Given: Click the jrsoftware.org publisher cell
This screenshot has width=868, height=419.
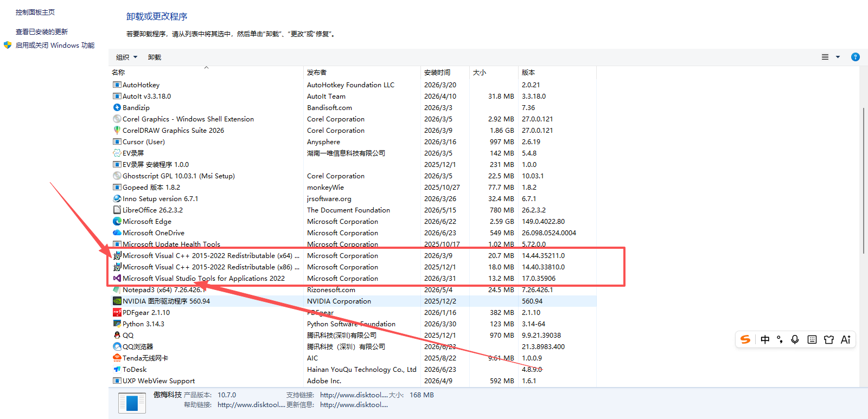Looking at the screenshot, I should [x=329, y=198].
